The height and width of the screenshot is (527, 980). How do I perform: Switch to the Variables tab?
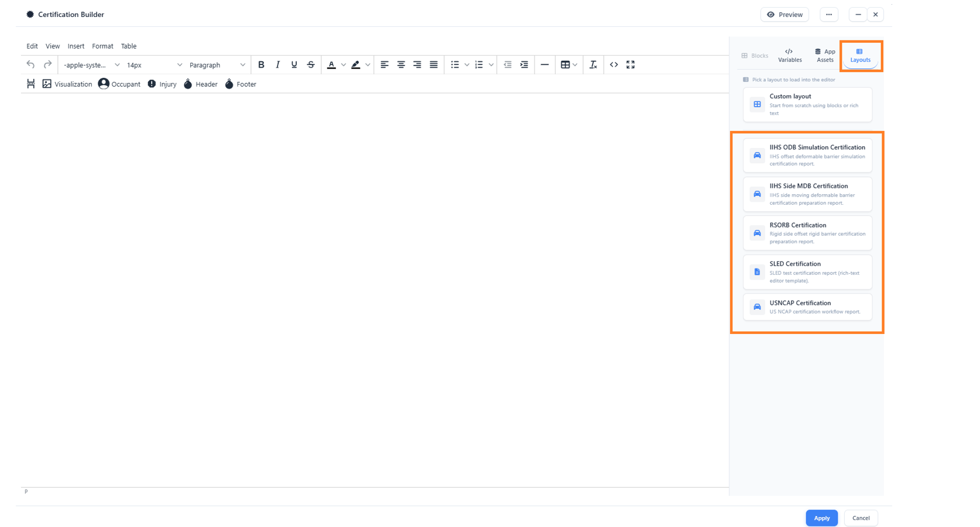click(x=790, y=56)
